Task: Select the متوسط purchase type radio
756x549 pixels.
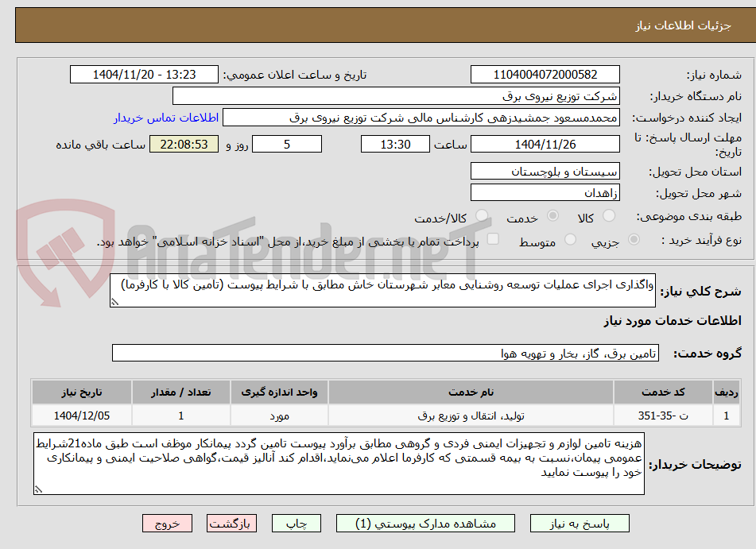Action: click(x=570, y=240)
